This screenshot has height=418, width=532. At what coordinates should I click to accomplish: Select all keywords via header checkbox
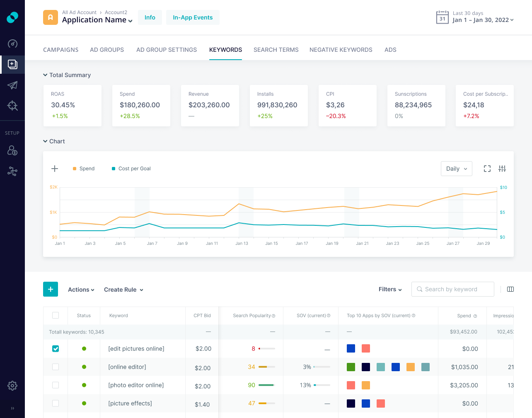(56, 315)
